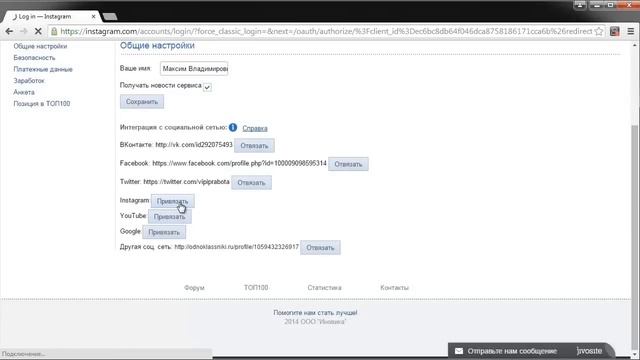
Task: Open the Контакты footer link
Action: click(x=394, y=287)
